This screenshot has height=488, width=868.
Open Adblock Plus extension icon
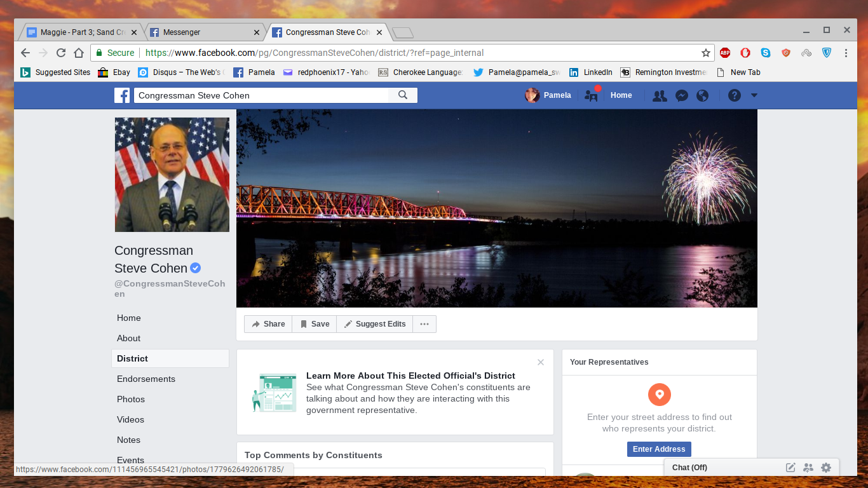pyautogui.click(x=725, y=53)
